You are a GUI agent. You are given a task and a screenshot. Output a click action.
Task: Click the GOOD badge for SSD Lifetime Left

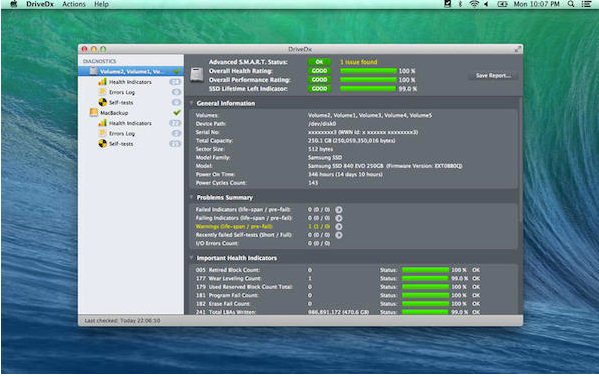click(x=319, y=88)
